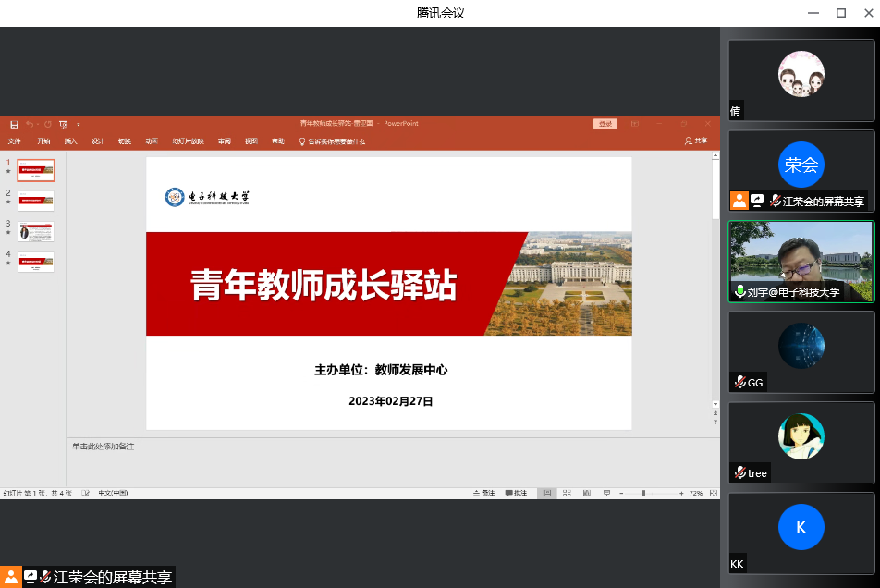Click the 登录 (Sign in) button
This screenshot has width=880, height=588.
[x=605, y=123]
